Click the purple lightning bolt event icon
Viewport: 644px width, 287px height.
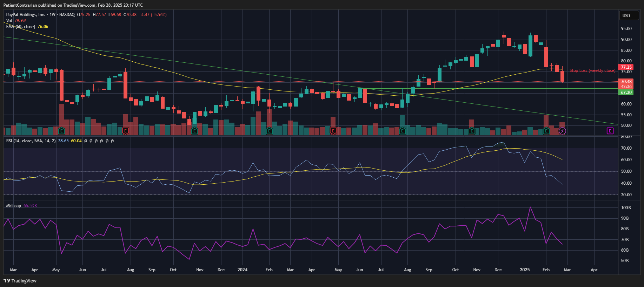(x=562, y=131)
